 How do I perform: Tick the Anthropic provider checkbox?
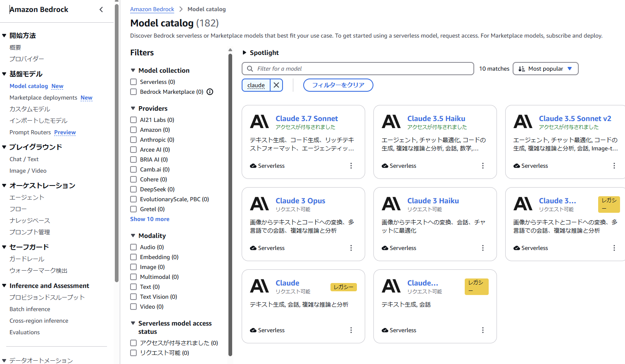pyautogui.click(x=133, y=140)
